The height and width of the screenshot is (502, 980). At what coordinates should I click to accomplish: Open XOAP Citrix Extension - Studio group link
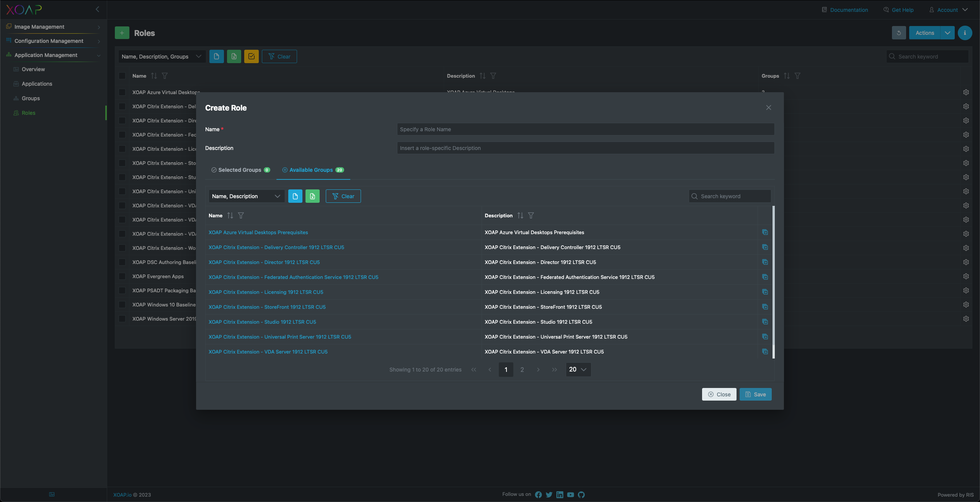coord(262,322)
